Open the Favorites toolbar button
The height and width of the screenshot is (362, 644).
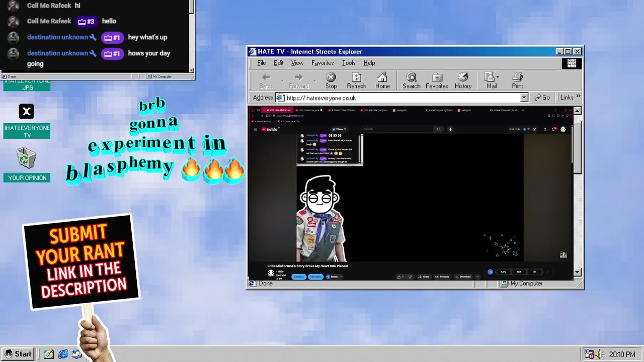click(437, 80)
